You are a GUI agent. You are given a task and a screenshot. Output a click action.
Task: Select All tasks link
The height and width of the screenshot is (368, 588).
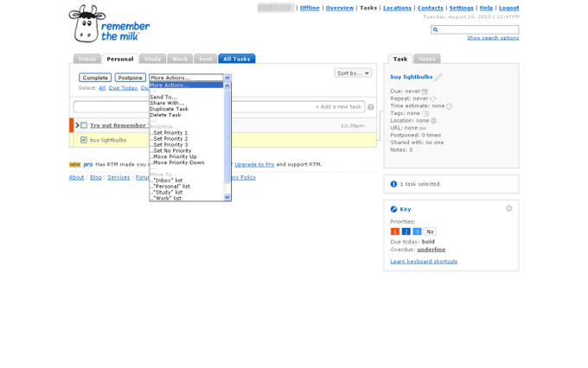(102, 88)
